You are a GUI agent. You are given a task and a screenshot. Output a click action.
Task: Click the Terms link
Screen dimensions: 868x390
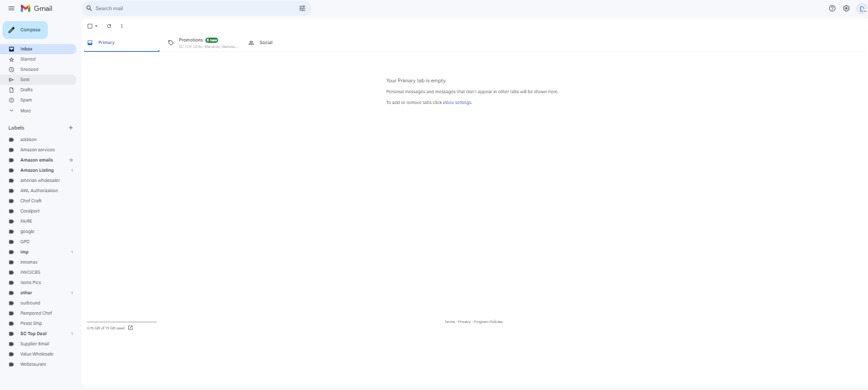pyautogui.click(x=450, y=322)
